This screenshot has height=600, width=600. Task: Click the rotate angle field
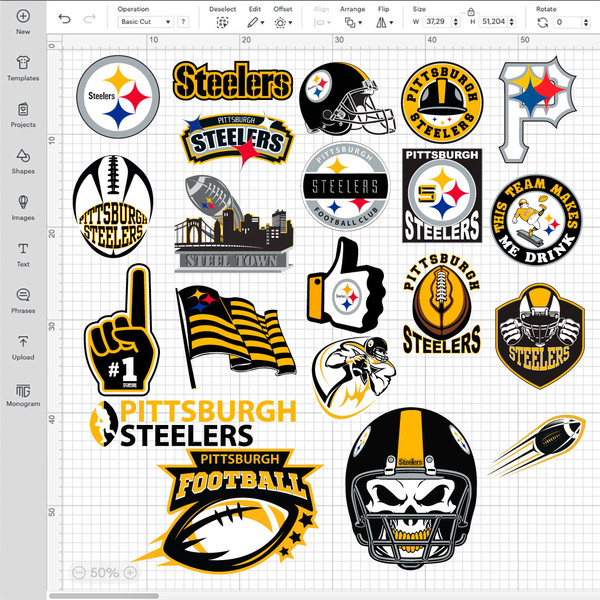(x=568, y=22)
